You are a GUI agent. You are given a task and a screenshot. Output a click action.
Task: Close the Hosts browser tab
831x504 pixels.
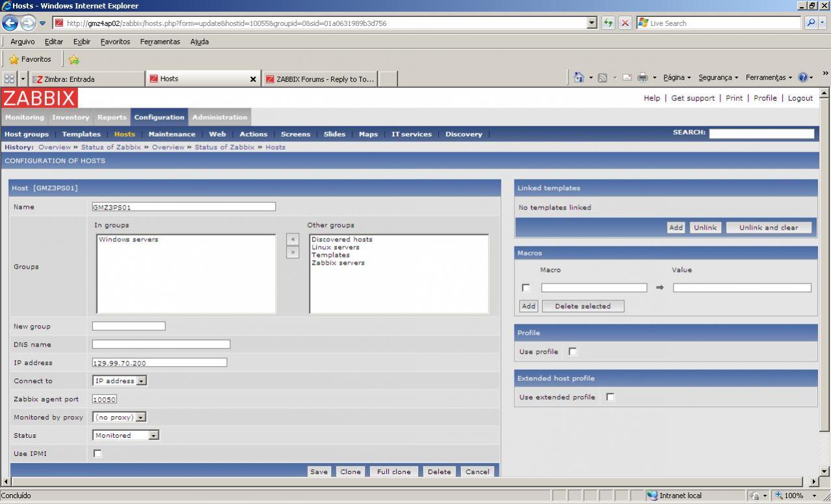[x=253, y=79]
